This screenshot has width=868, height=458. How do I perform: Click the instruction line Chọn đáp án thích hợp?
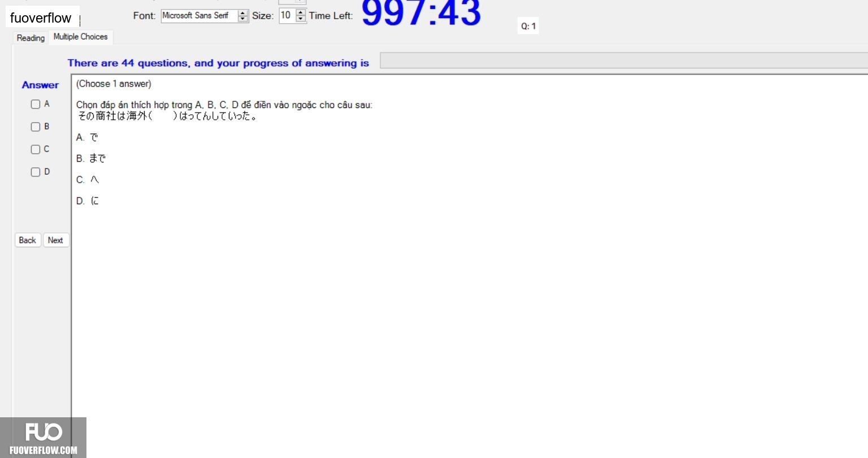click(x=224, y=105)
